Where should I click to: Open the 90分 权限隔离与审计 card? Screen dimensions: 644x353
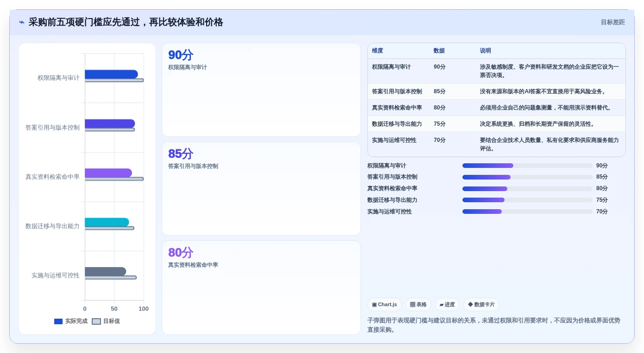(261, 90)
